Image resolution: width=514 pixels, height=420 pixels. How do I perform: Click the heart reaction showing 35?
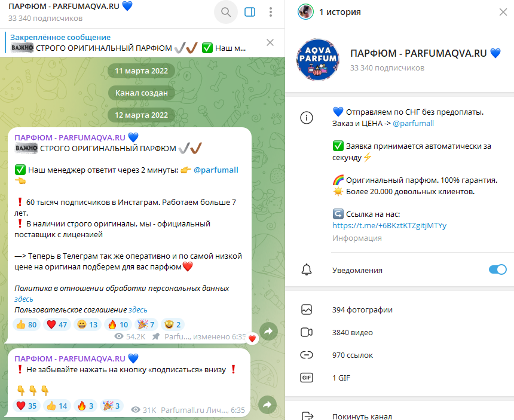click(26, 406)
